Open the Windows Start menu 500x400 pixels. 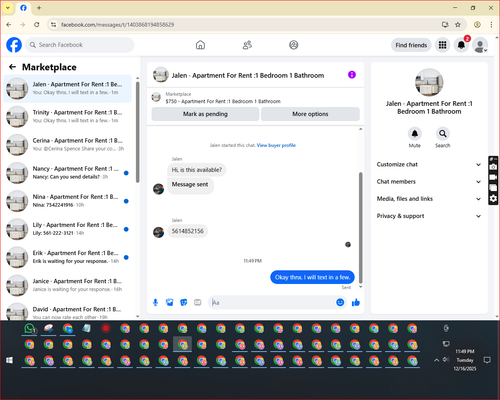click(x=9, y=360)
